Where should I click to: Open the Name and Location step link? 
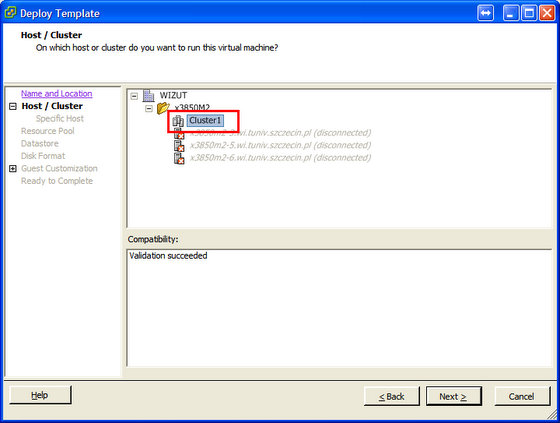(56, 94)
